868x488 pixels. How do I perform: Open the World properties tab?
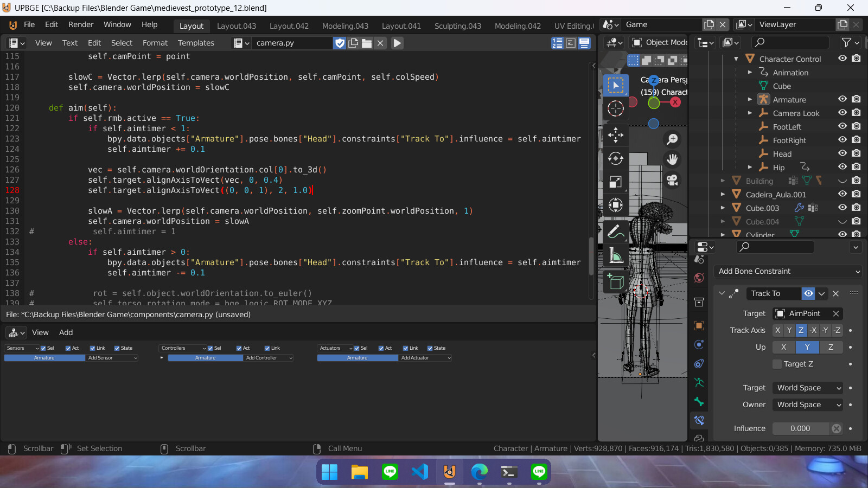tap(699, 278)
